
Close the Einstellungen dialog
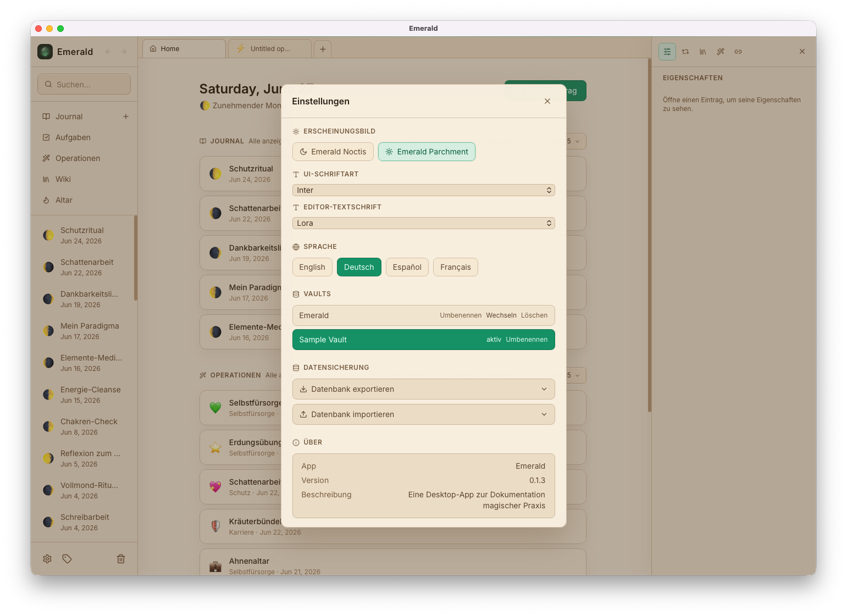547,101
